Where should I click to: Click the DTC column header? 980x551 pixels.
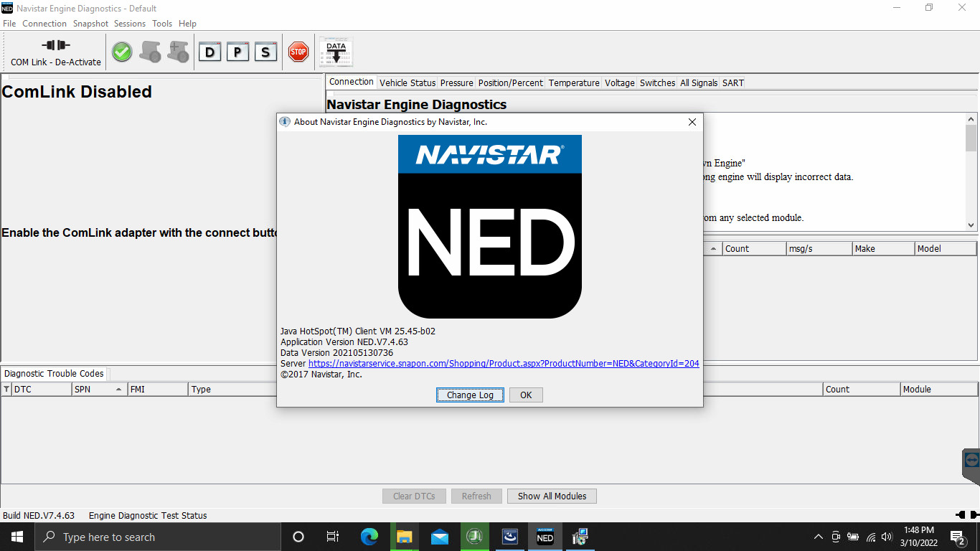click(x=42, y=390)
